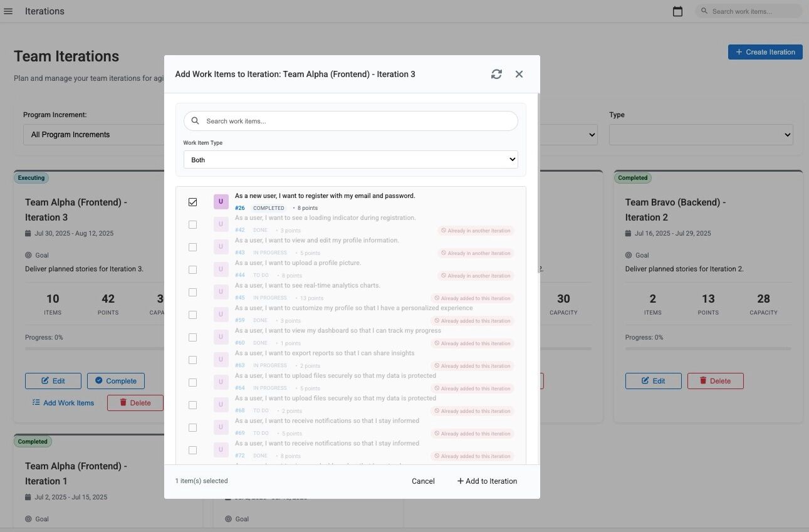The image size is (809, 532).
Task: Click the Create Iteration button
Action: coord(765,52)
